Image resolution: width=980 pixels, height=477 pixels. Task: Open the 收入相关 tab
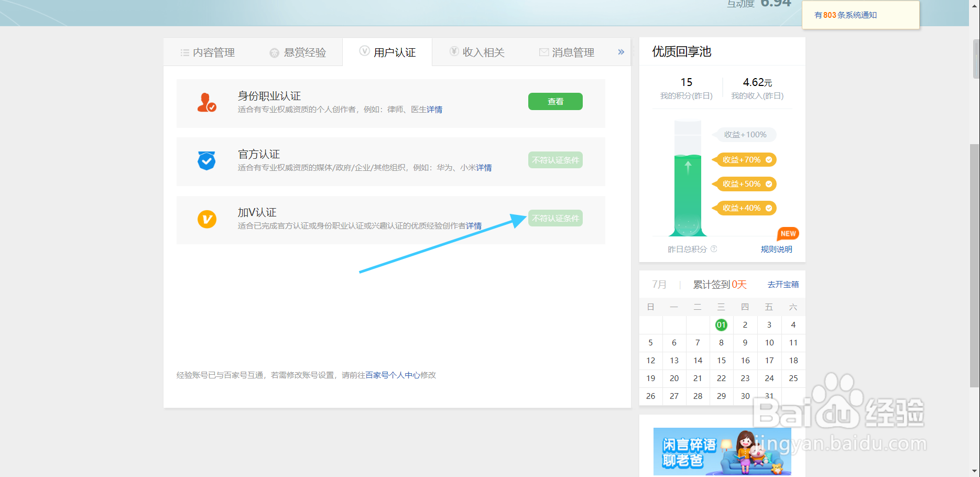[477, 52]
